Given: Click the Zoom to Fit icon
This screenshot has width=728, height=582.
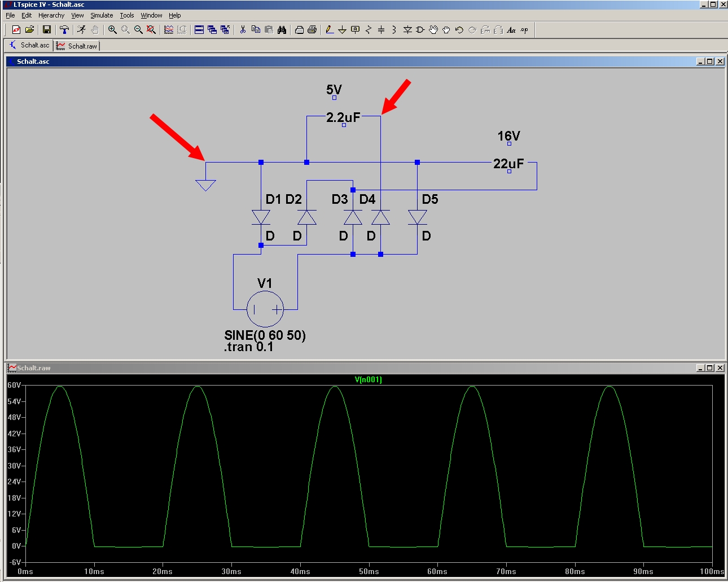Looking at the screenshot, I should [x=151, y=30].
